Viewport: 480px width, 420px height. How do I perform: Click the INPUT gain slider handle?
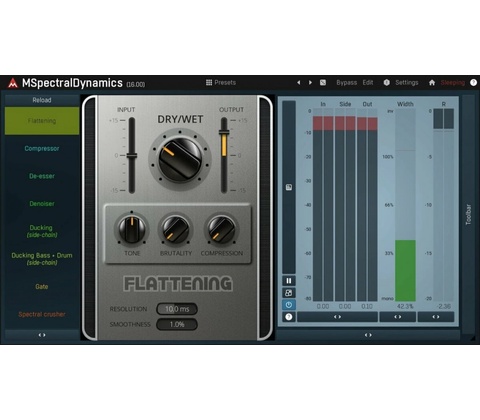(x=132, y=156)
